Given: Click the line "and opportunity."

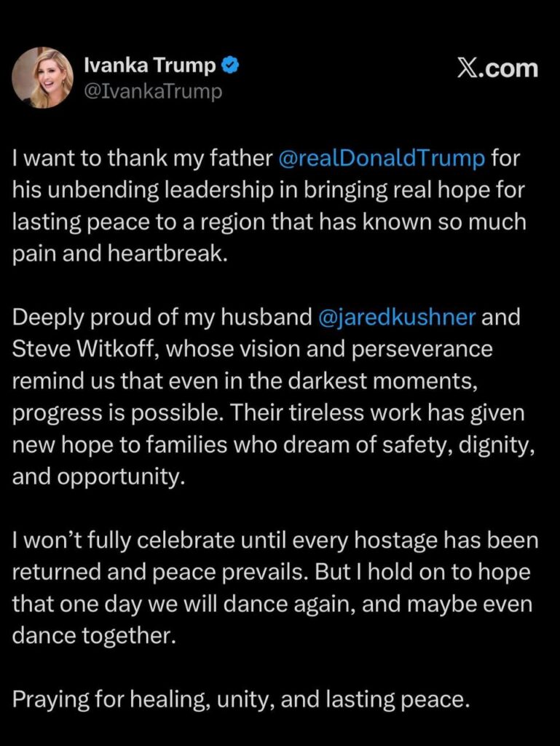Looking at the screenshot, I should click(95, 476).
